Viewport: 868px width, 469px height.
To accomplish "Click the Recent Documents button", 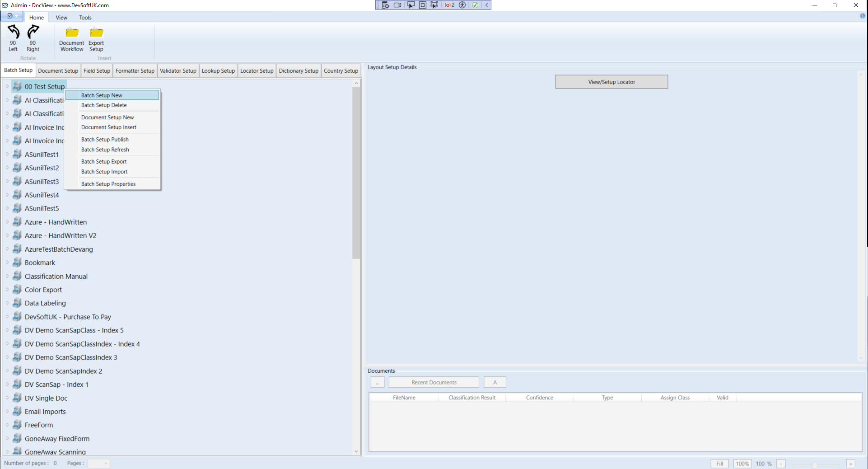I will click(433, 382).
